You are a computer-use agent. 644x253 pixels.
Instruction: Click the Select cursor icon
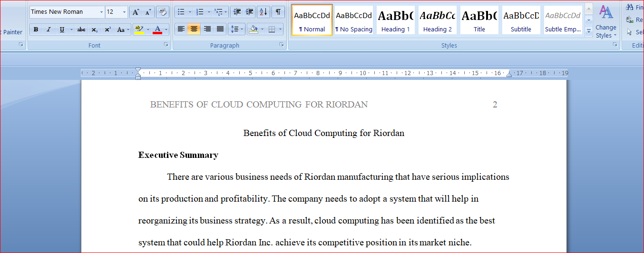[x=629, y=32]
